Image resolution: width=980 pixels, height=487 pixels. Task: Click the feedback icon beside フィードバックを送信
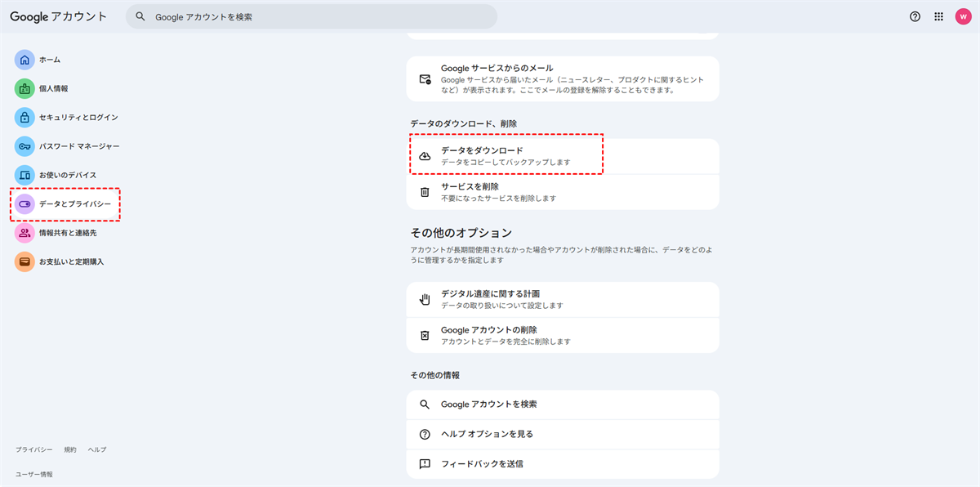pos(425,463)
